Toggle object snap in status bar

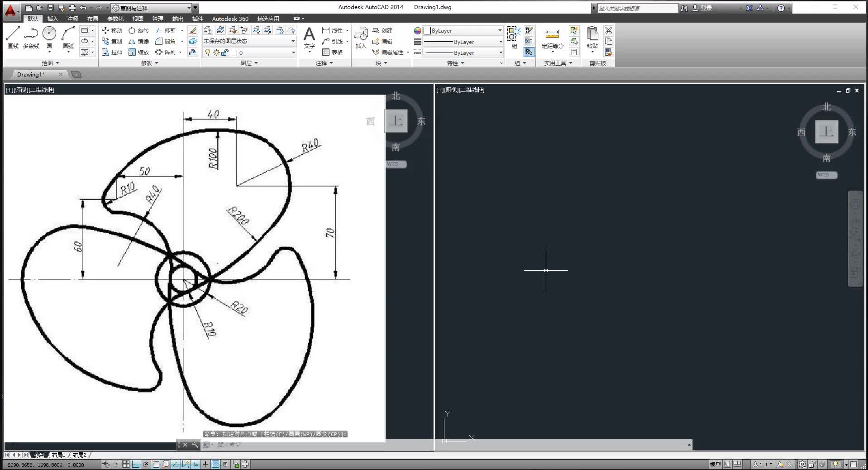pyautogui.click(x=156, y=464)
